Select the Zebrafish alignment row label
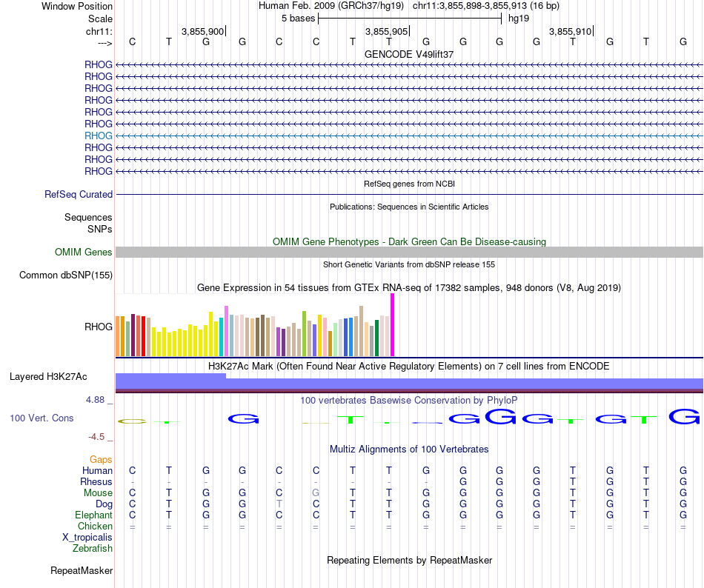This screenshot has width=704, height=588. pyautogui.click(x=93, y=549)
